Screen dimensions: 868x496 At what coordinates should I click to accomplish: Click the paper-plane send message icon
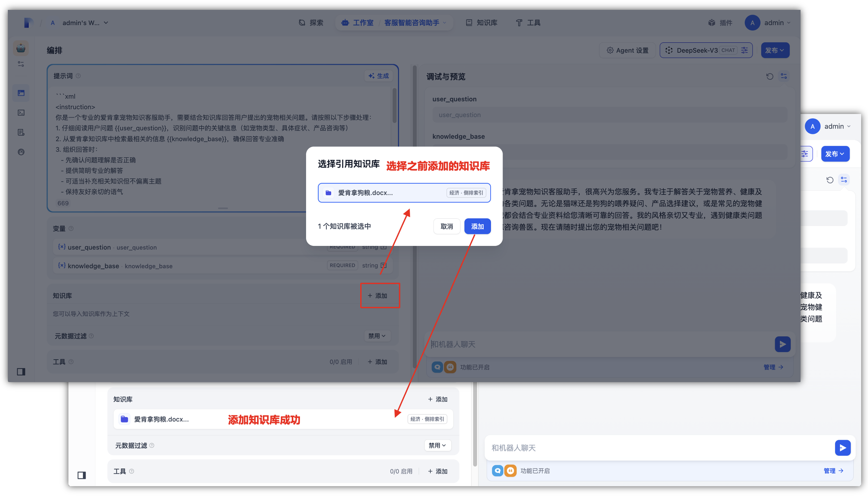coord(782,344)
